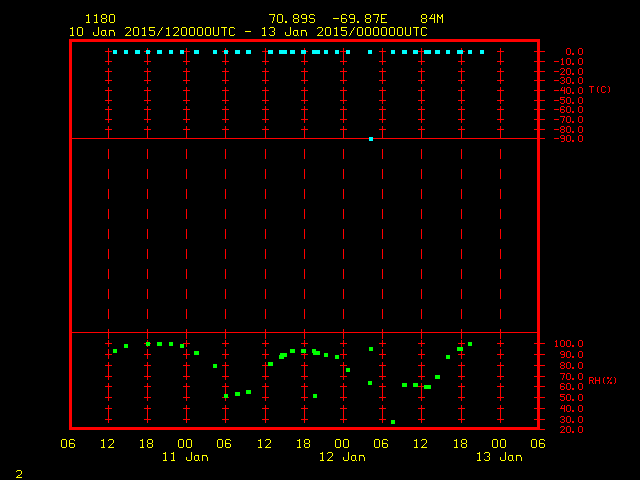
Task: Click the "00" hour label above "11 Jan"
Action: click(185, 444)
